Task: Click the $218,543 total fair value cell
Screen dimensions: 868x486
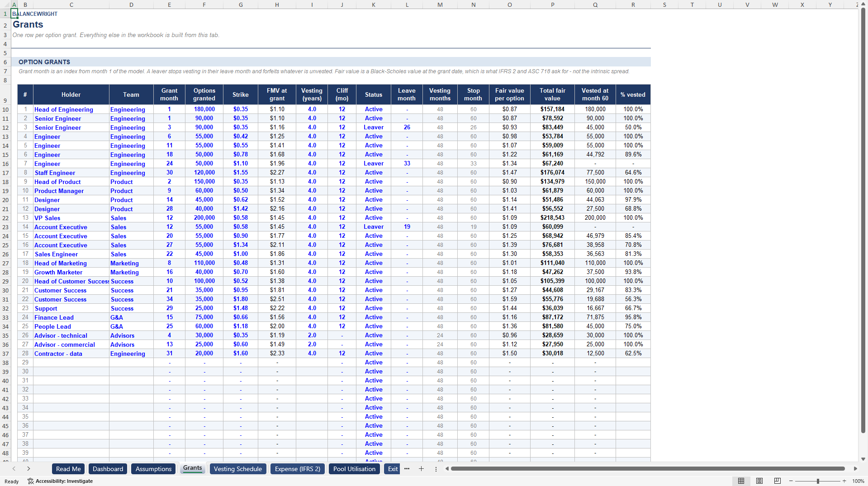Action: tap(552, 218)
